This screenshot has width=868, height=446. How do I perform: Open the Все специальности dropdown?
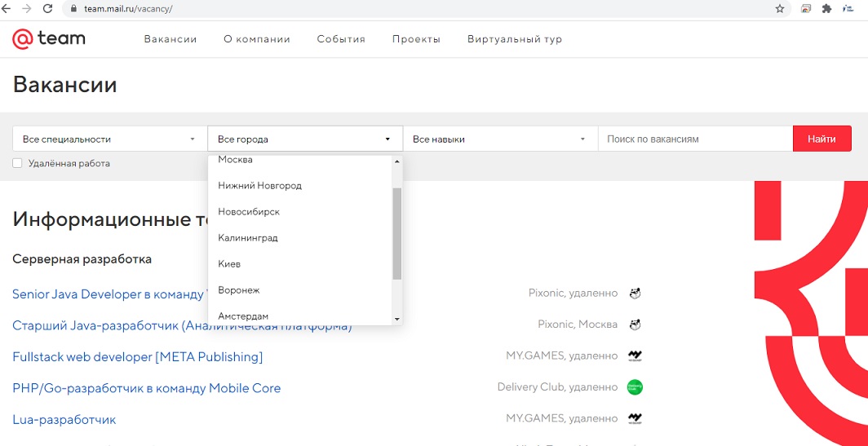tap(109, 139)
